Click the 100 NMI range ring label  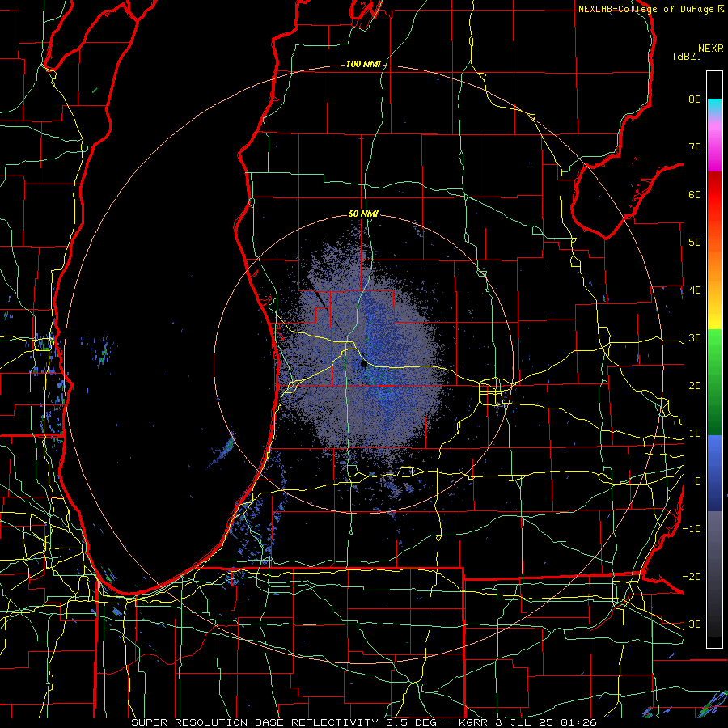tap(363, 64)
